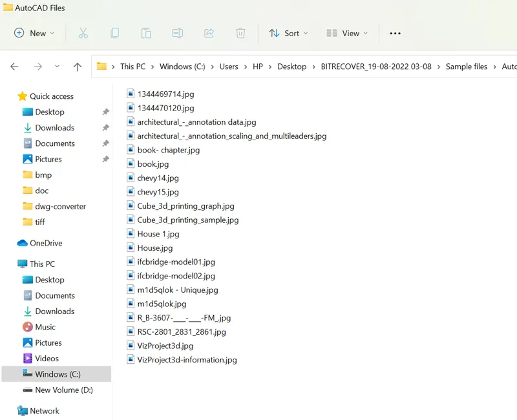Select the chevy14.jpg file
Viewport: 517px width, 420px height.
pyautogui.click(x=158, y=178)
